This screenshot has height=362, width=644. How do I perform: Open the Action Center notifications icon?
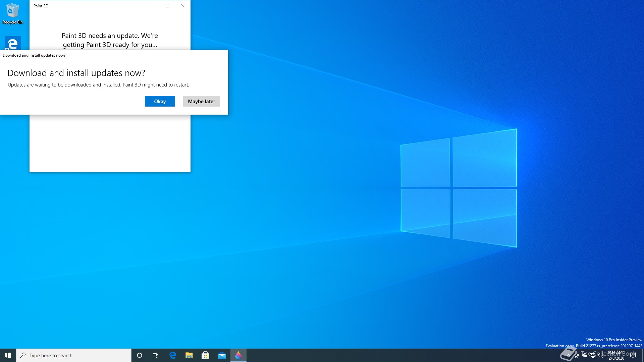point(633,355)
